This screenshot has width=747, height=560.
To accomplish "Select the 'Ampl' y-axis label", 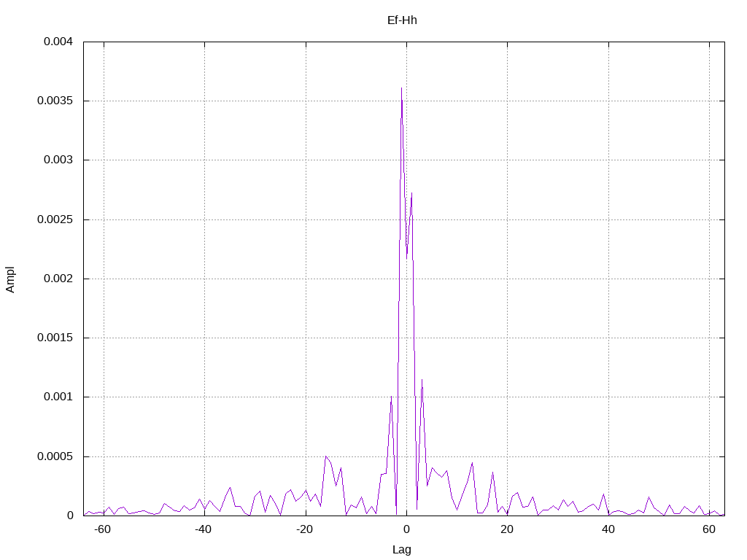I will pos(10,279).
